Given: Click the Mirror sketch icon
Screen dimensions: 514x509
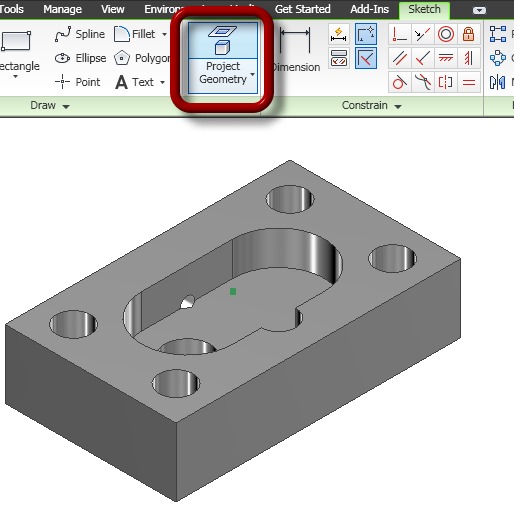Looking at the screenshot, I should point(498,82).
